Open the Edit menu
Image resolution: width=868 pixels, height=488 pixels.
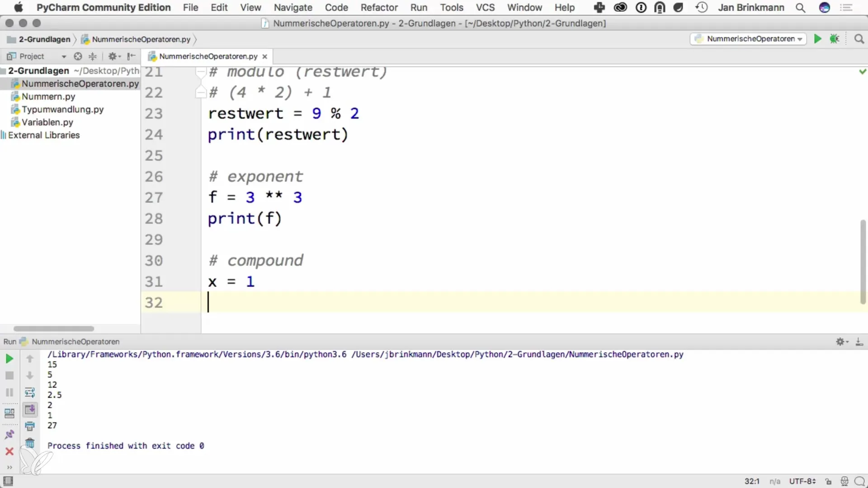click(219, 8)
